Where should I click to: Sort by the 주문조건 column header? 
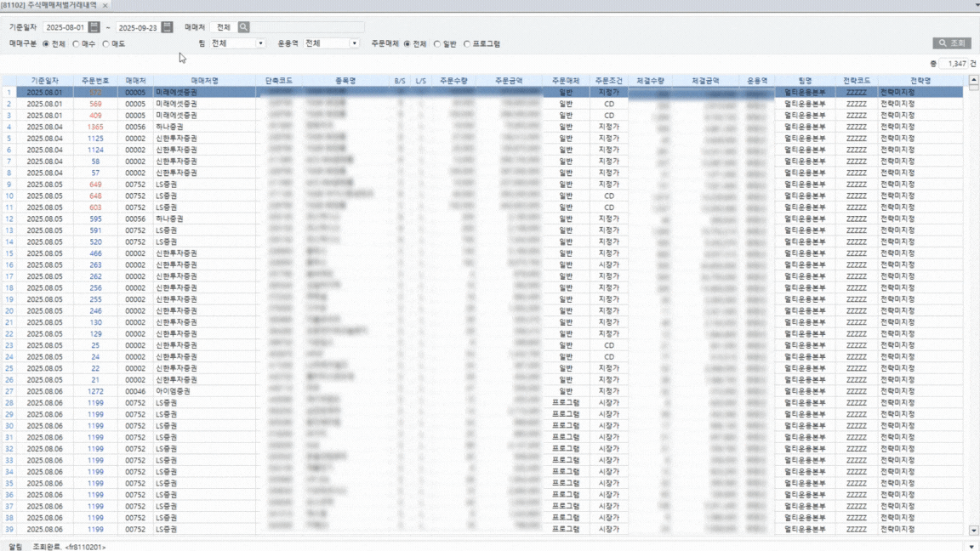click(x=609, y=81)
